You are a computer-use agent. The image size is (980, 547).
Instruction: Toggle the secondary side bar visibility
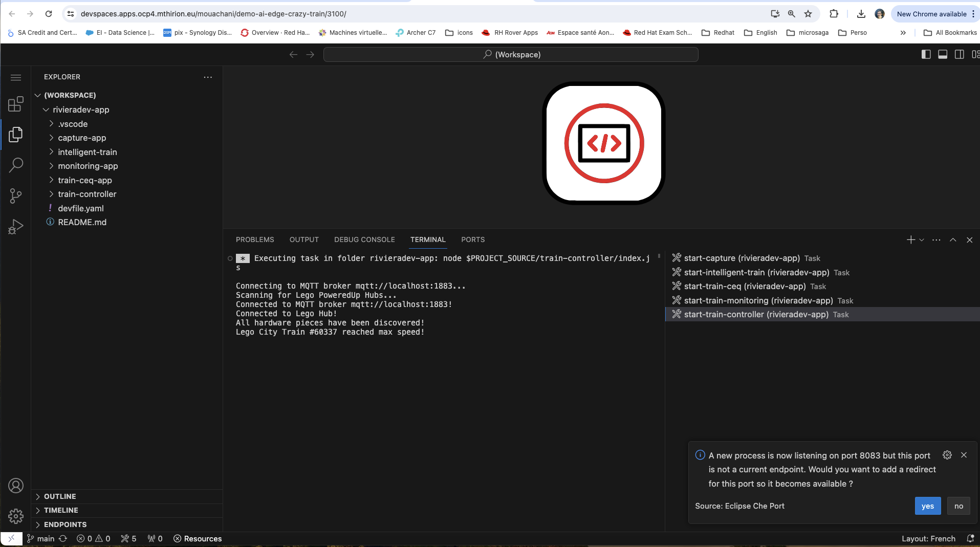(960, 54)
